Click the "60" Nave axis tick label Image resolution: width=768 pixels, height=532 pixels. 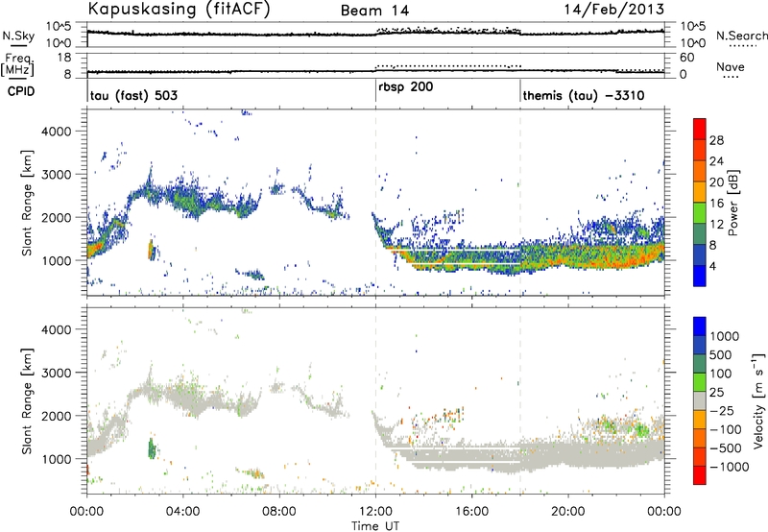pos(686,58)
